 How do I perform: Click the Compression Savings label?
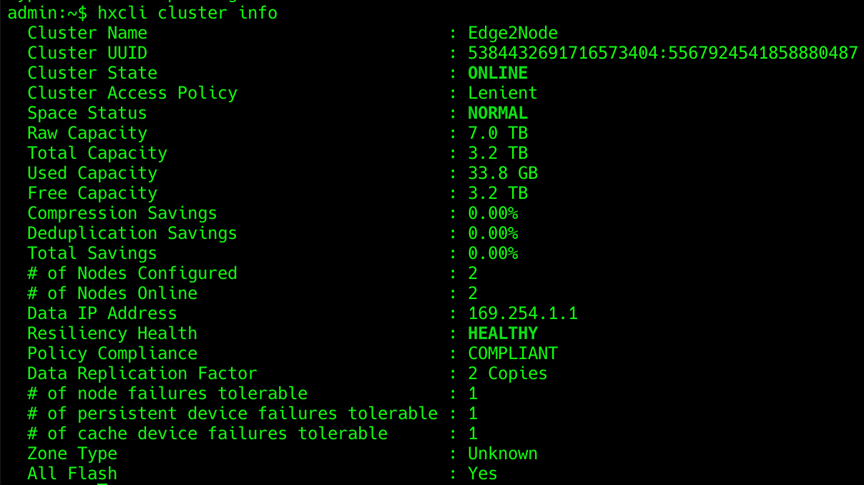pyautogui.click(x=122, y=213)
